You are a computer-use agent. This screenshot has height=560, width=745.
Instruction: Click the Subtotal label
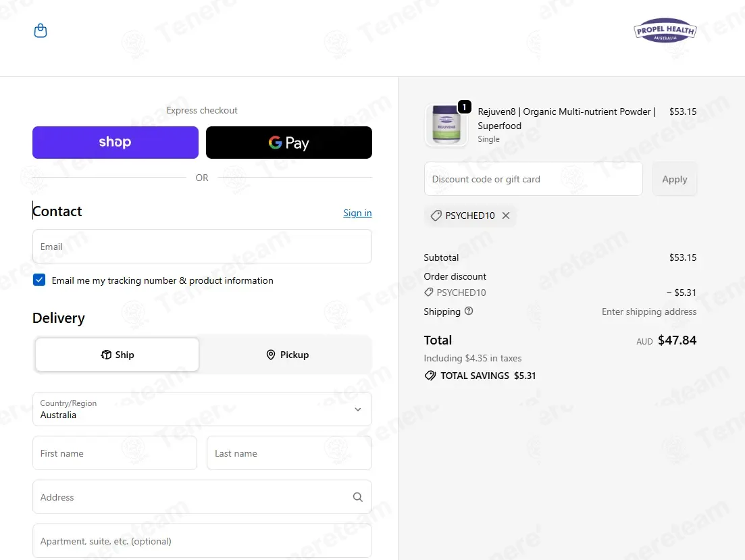(441, 257)
